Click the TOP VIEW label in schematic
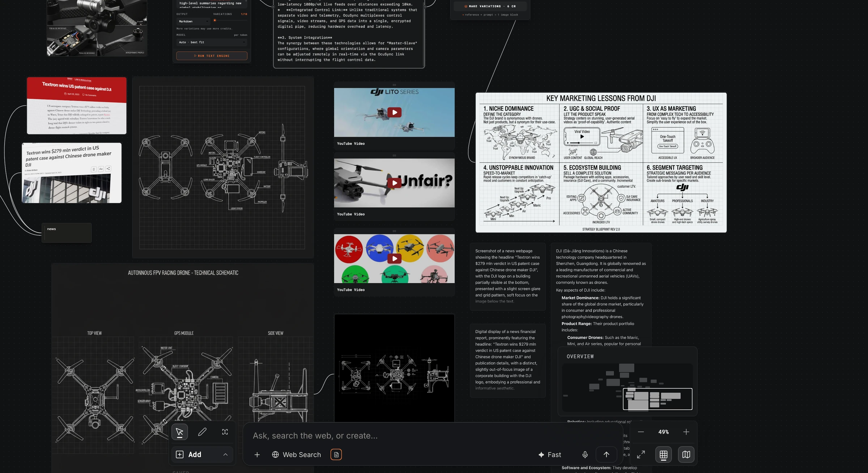 coord(94,333)
